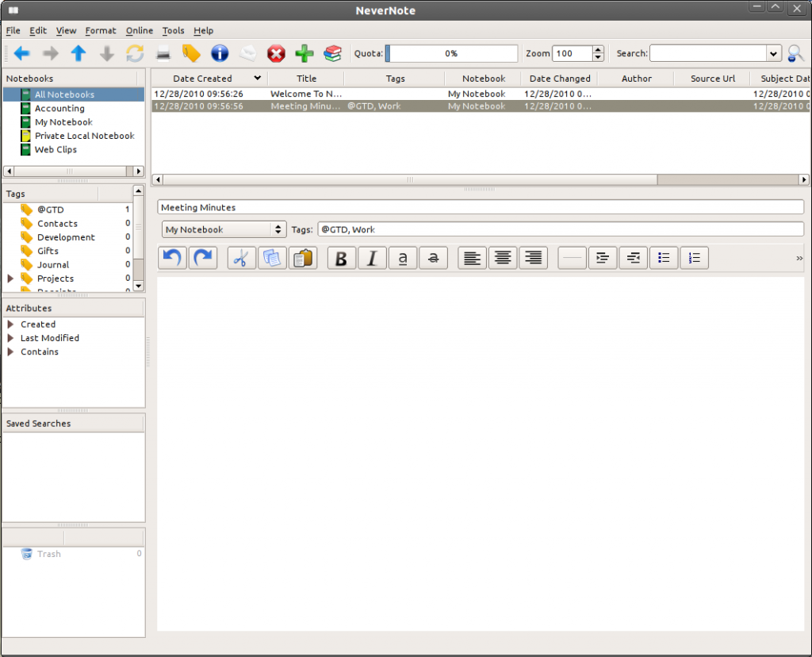Toggle bold formatting on the text
The image size is (812, 657).
(x=341, y=258)
